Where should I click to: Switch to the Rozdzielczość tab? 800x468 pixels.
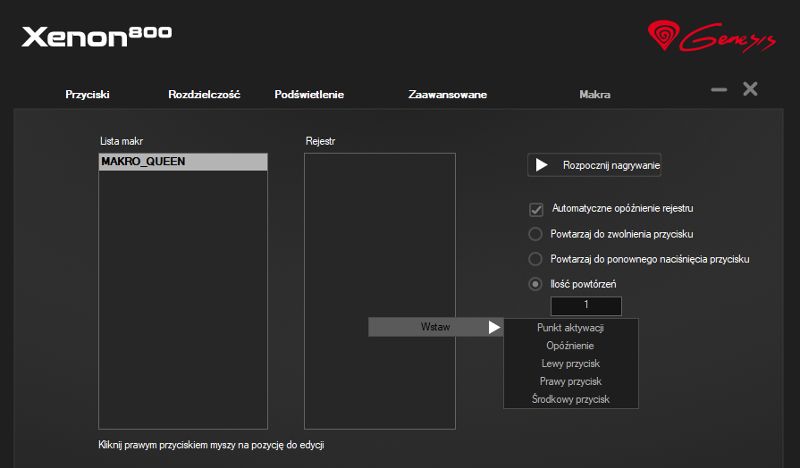coord(204,94)
